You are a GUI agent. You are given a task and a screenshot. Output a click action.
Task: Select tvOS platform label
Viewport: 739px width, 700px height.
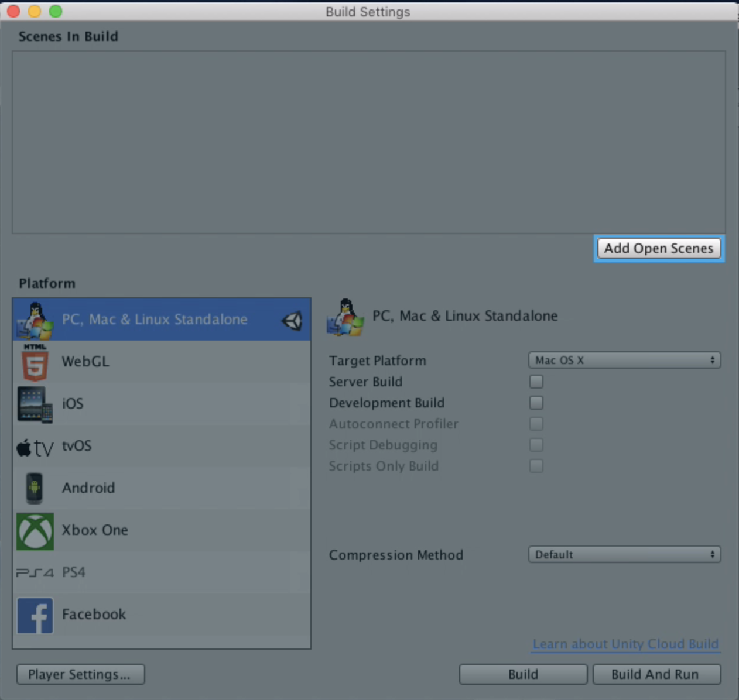pyautogui.click(x=77, y=445)
